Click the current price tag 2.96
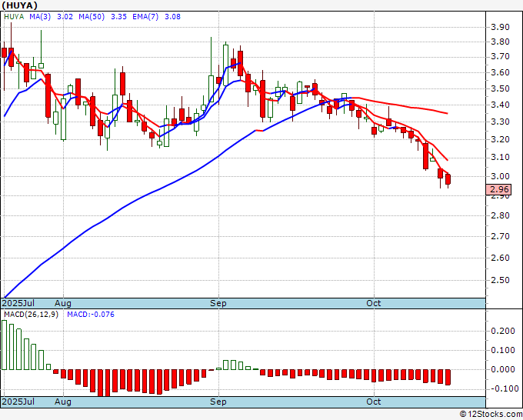 pyautogui.click(x=498, y=189)
